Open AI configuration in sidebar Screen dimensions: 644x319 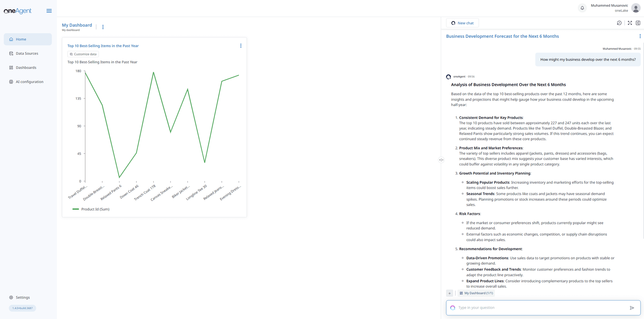(x=29, y=82)
